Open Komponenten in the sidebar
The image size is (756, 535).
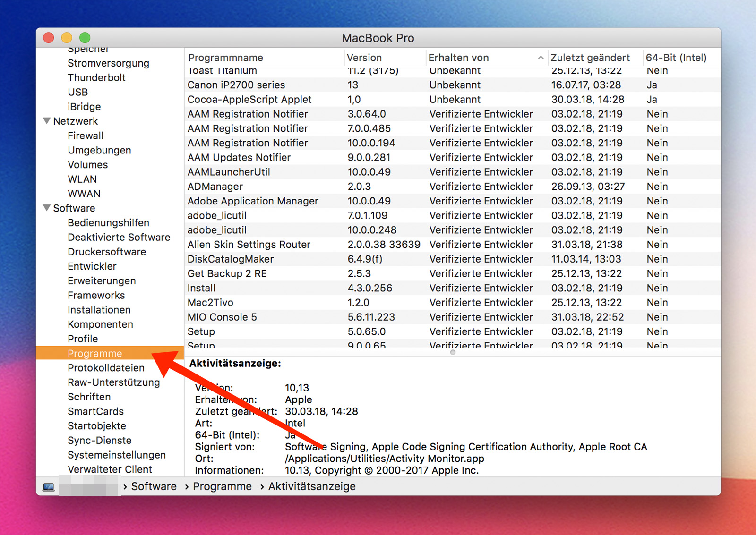(x=100, y=324)
